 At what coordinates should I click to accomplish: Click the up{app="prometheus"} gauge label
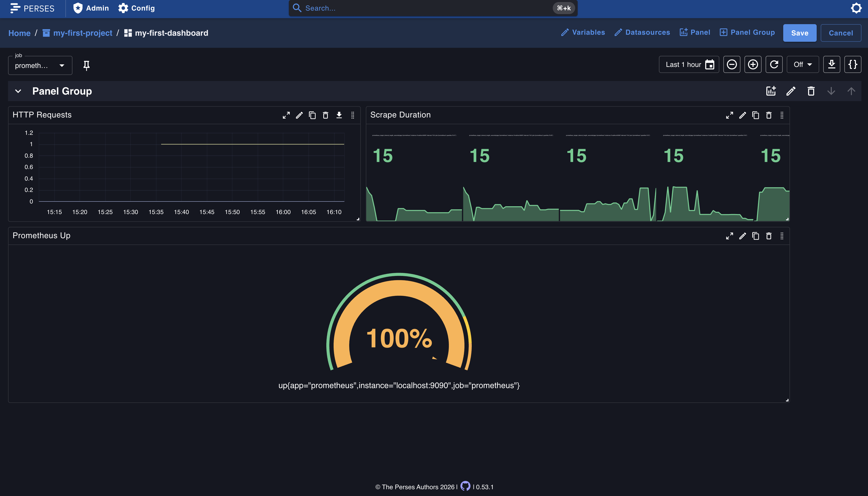click(399, 385)
